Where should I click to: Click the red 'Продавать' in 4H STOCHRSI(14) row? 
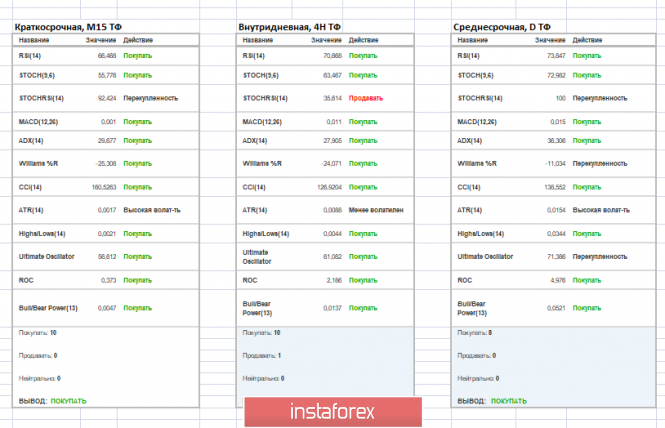366,98
